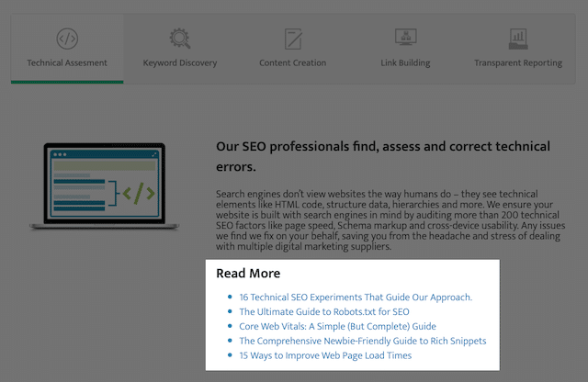
Task: Click the code brackets Technical Assessment icon
Action: tap(67, 39)
